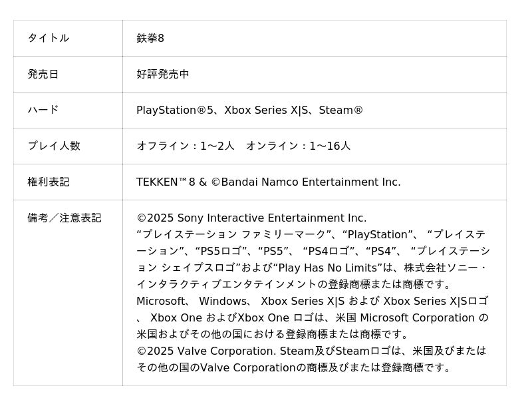Select the オフライン：1～2人 text
This screenshot has width=532, height=406.
pyautogui.click(x=186, y=146)
